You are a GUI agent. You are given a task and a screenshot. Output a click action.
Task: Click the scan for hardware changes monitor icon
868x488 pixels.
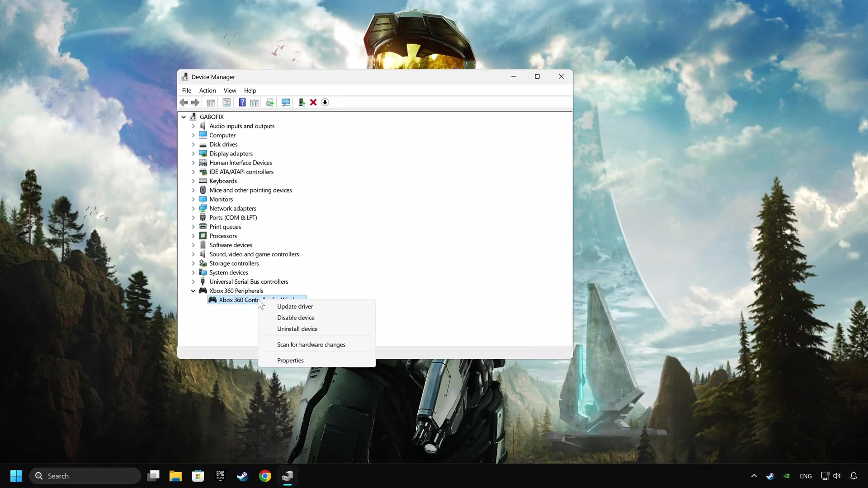coord(286,103)
